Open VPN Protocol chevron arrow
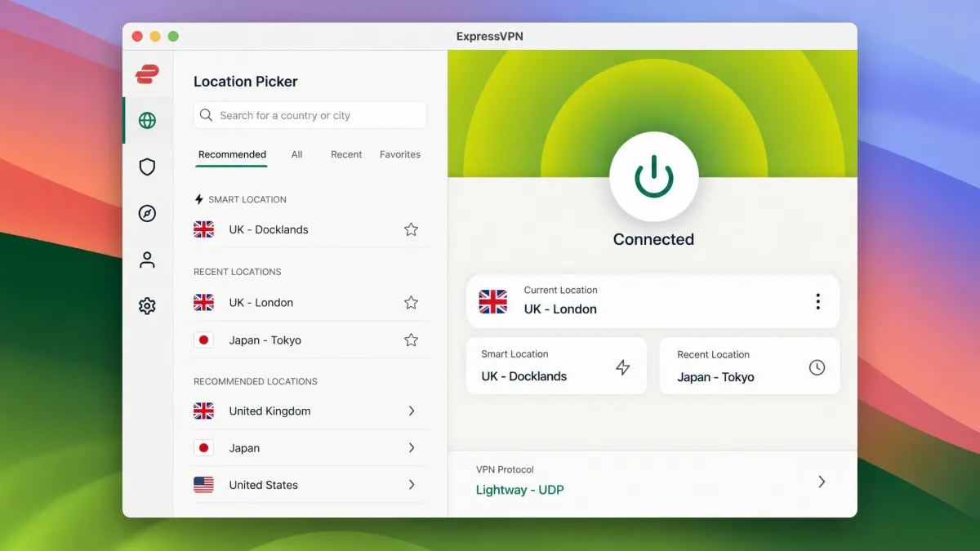Screen dimensions: 980x551 822,482
